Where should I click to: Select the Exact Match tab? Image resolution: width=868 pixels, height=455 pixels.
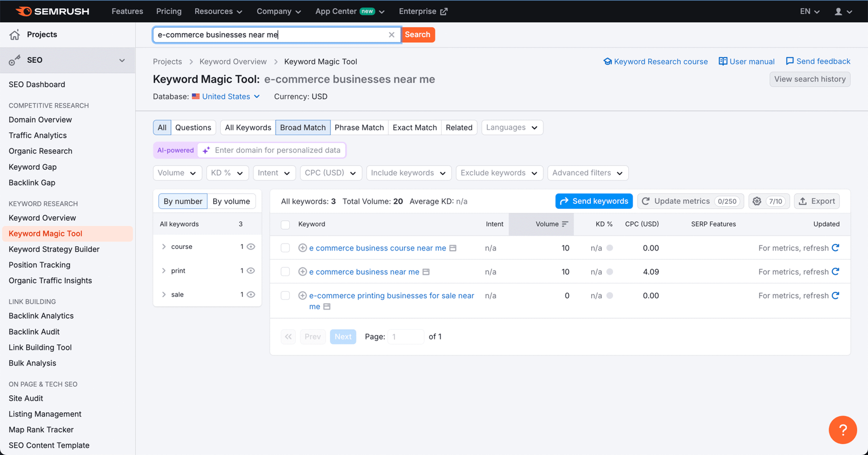pyautogui.click(x=415, y=127)
